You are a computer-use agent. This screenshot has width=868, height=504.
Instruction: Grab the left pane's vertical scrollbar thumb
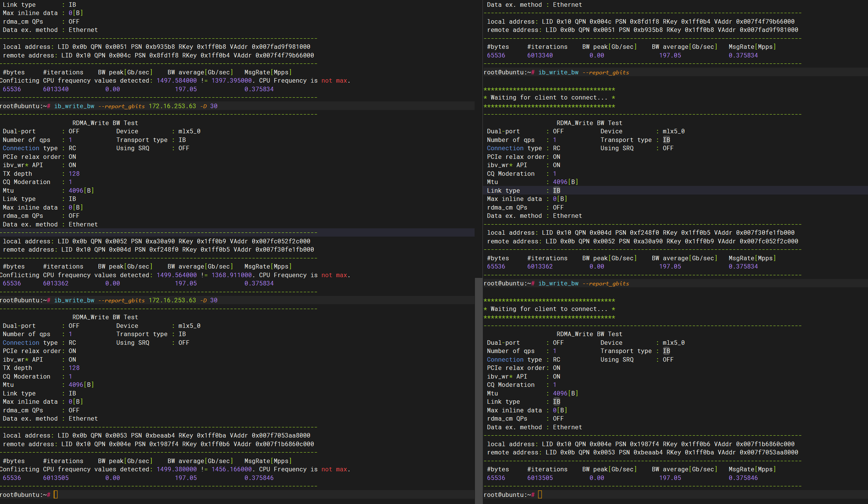tap(478, 391)
